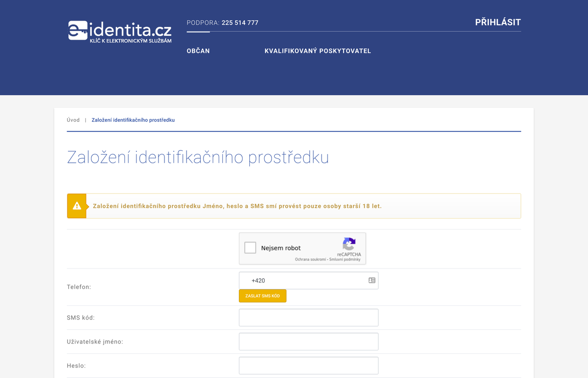Click the yellow warning triangle icon

click(x=77, y=206)
